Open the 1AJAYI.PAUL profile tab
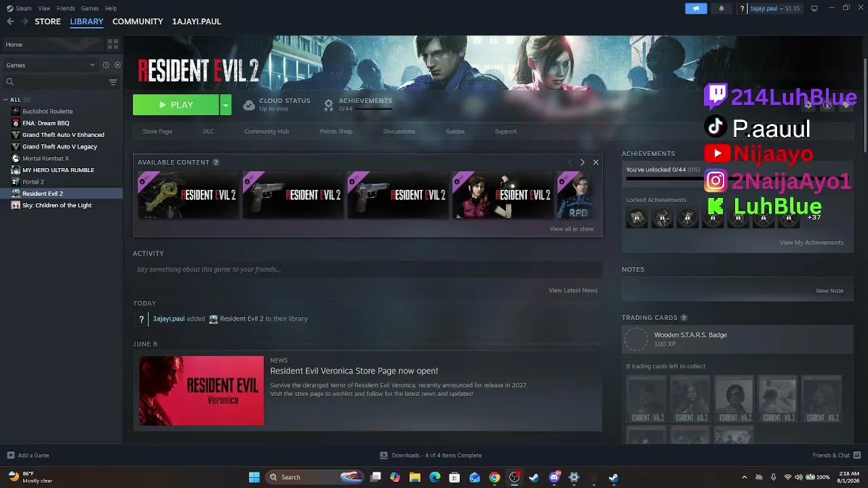 [x=197, y=22]
